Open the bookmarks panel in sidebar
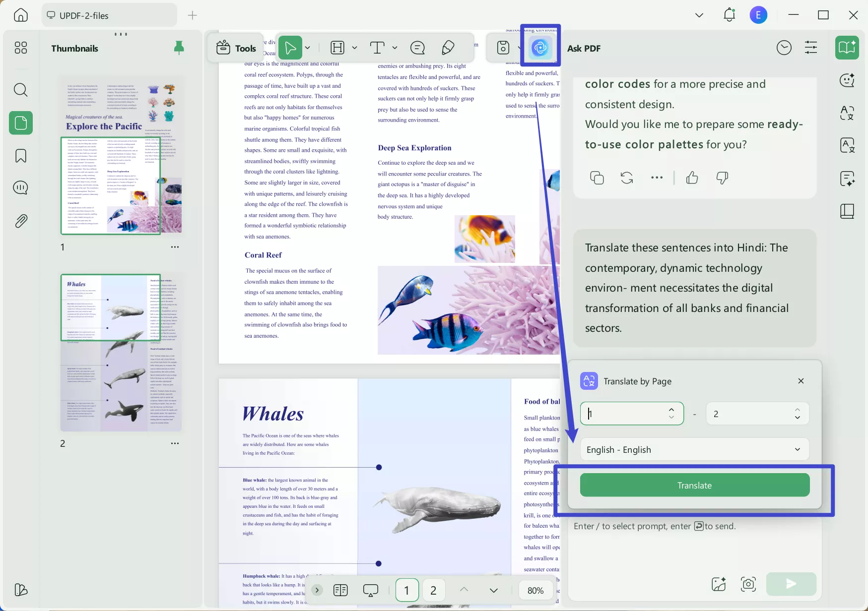Screen dimensions: 868x611 coord(21,156)
